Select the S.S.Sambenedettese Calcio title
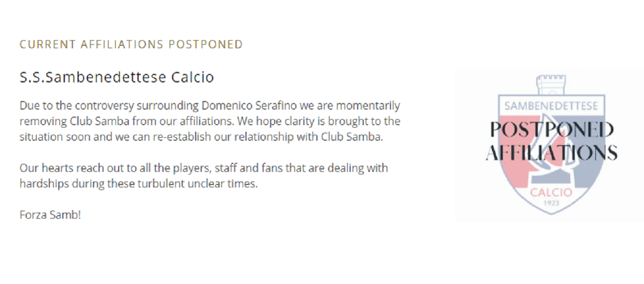 (x=117, y=77)
